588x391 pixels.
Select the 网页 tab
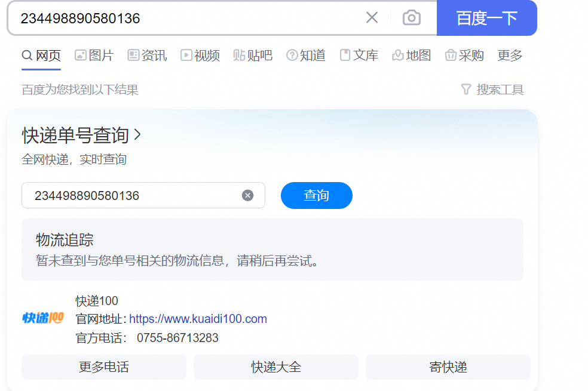coord(41,56)
